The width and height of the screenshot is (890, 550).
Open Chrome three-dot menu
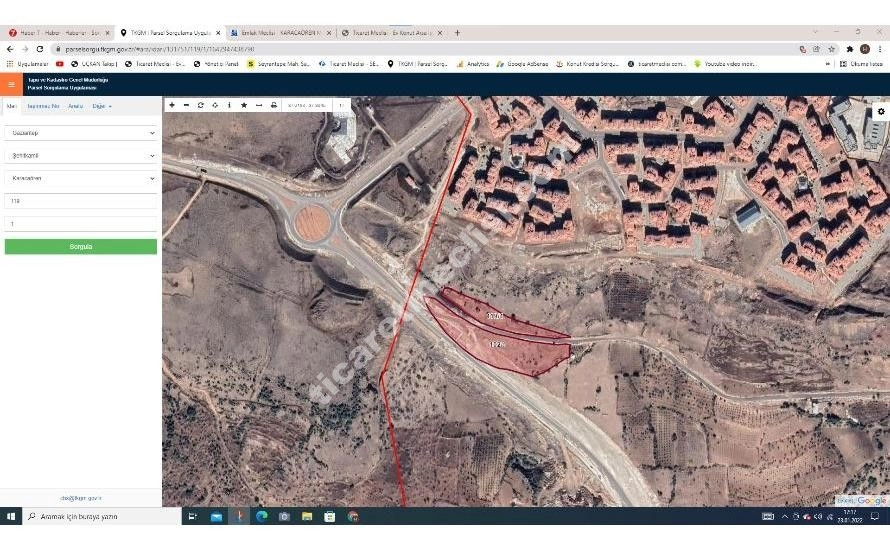click(x=879, y=49)
